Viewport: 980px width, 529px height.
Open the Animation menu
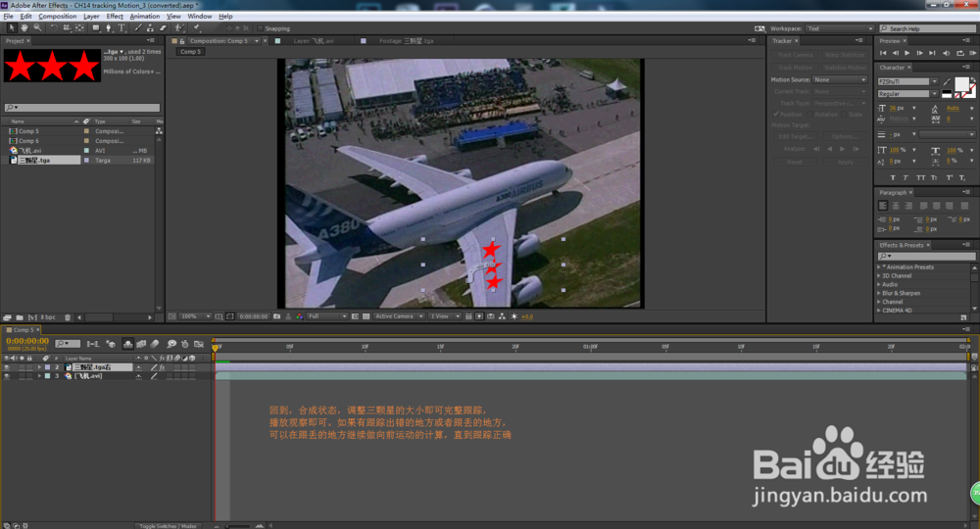[145, 17]
